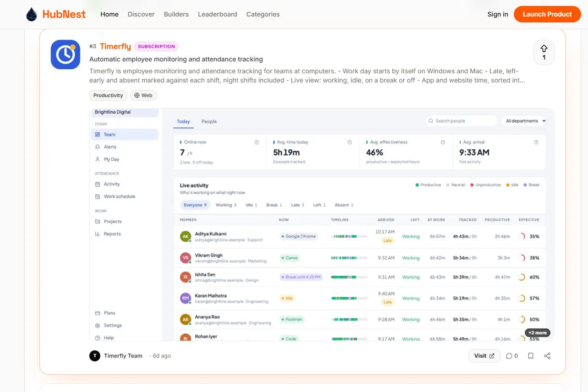Open the Timerfly clock app icon
Screen dimensions: 588x392
coord(65,54)
